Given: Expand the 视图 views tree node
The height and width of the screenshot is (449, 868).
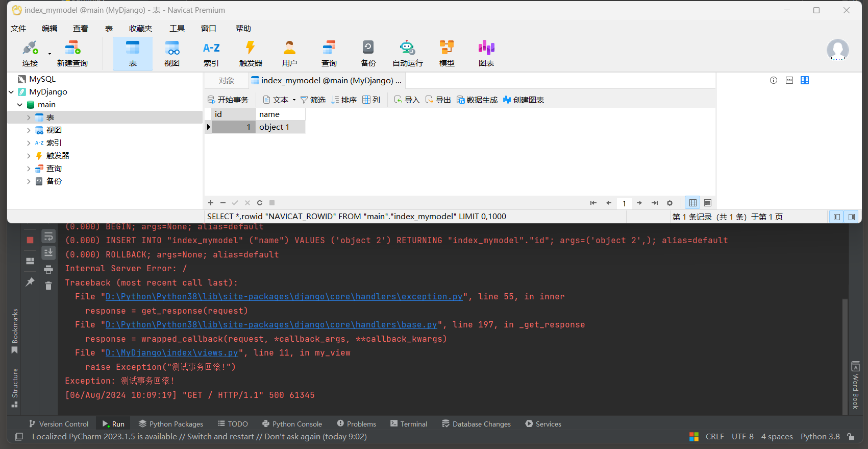Looking at the screenshot, I should [x=29, y=130].
